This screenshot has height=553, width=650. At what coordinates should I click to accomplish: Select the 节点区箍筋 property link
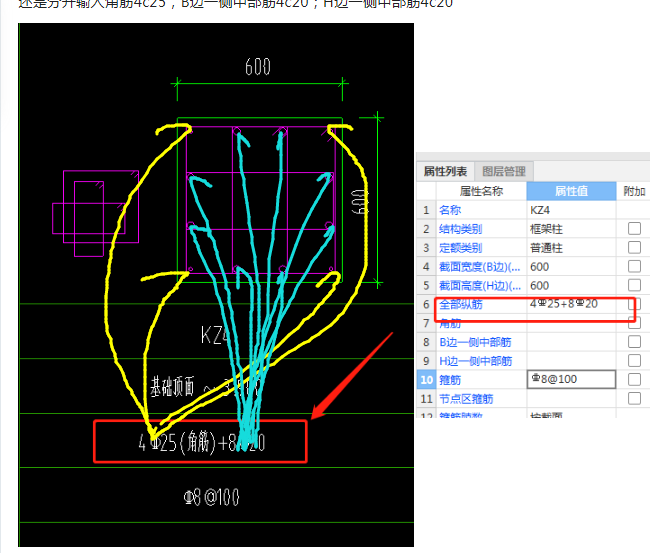(x=466, y=399)
